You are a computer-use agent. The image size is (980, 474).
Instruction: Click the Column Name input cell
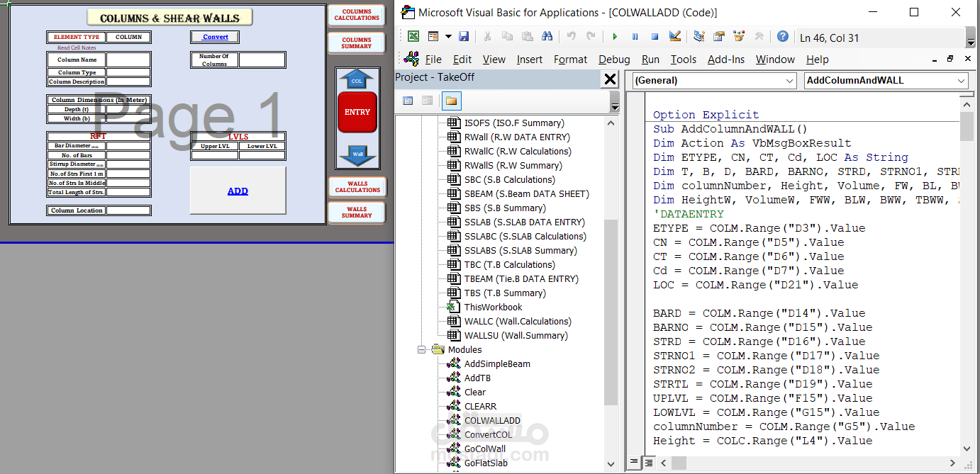point(128,60)
